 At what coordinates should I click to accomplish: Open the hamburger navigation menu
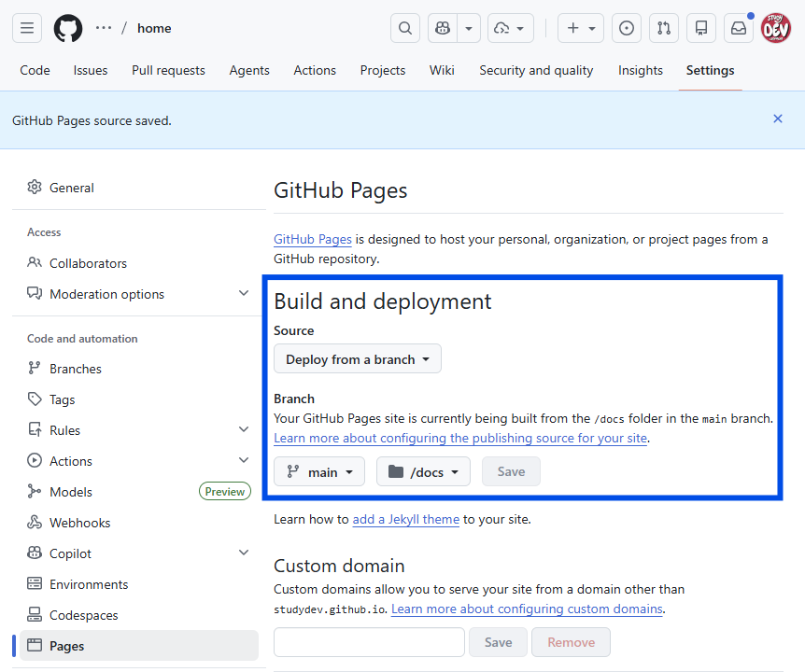(x=27, y=28)
